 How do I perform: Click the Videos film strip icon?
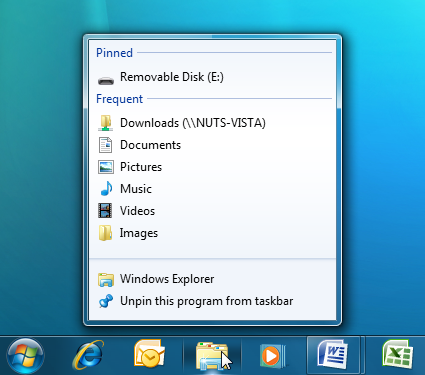pos(105,211)
